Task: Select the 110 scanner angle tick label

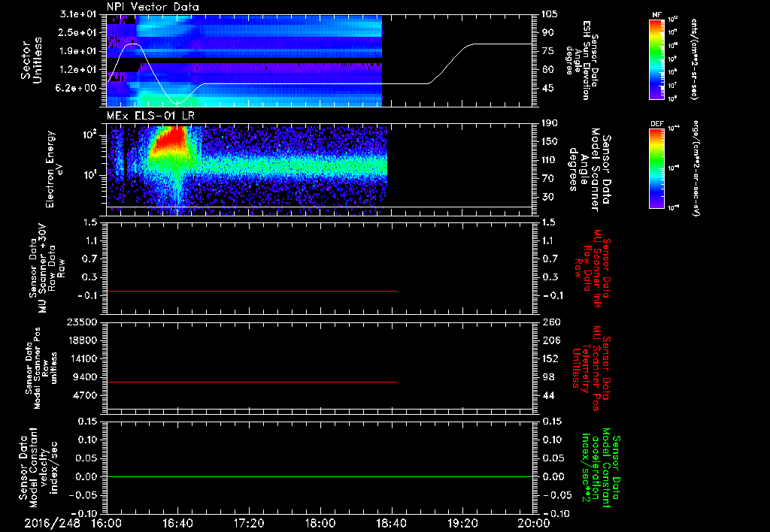Action: click(550, 160)
